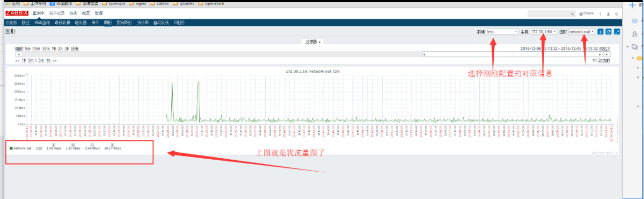644x199 pixels.
Task: Click the right arrow of time scrollbar
Action: point(607,54)
